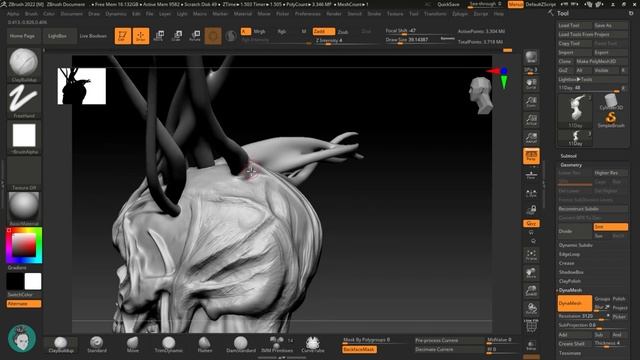Activate Draw mode button
Viewport: 640px width, 360px height.
click(x=141, y=36)
